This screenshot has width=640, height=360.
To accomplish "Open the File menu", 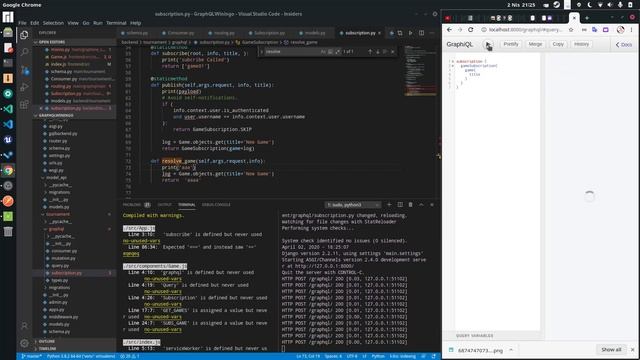I will click(22, 23).
